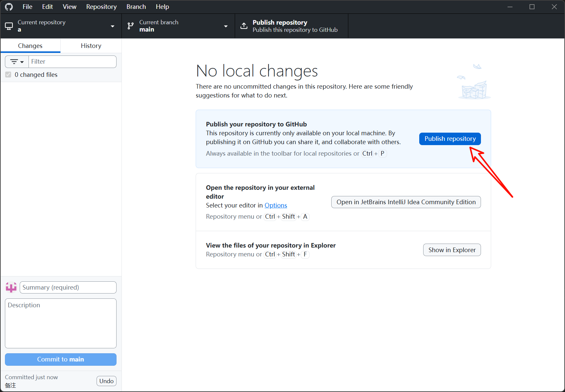Open the Branch menu
The width and height of the screenshot is (565, 392).
136,7
